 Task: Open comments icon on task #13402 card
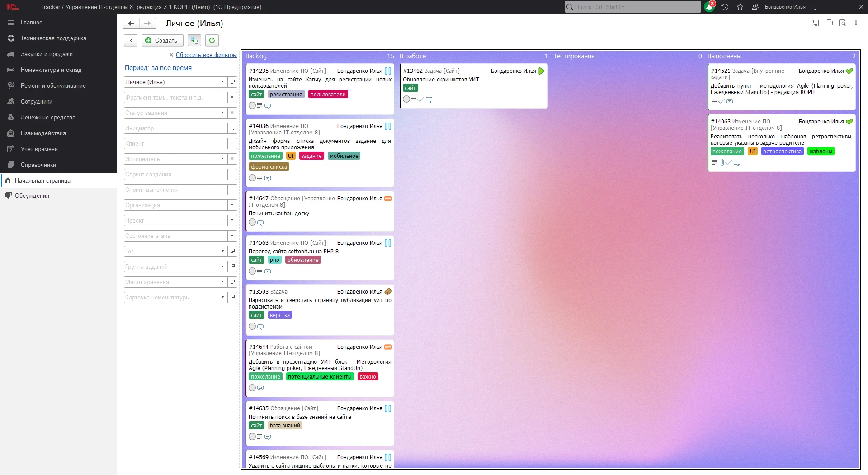click(x=429, y=100)
